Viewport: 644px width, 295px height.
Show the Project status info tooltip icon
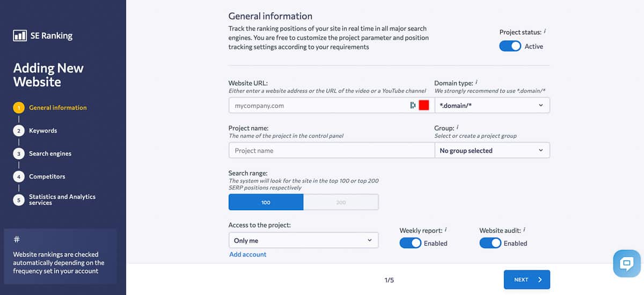[545, 32]
